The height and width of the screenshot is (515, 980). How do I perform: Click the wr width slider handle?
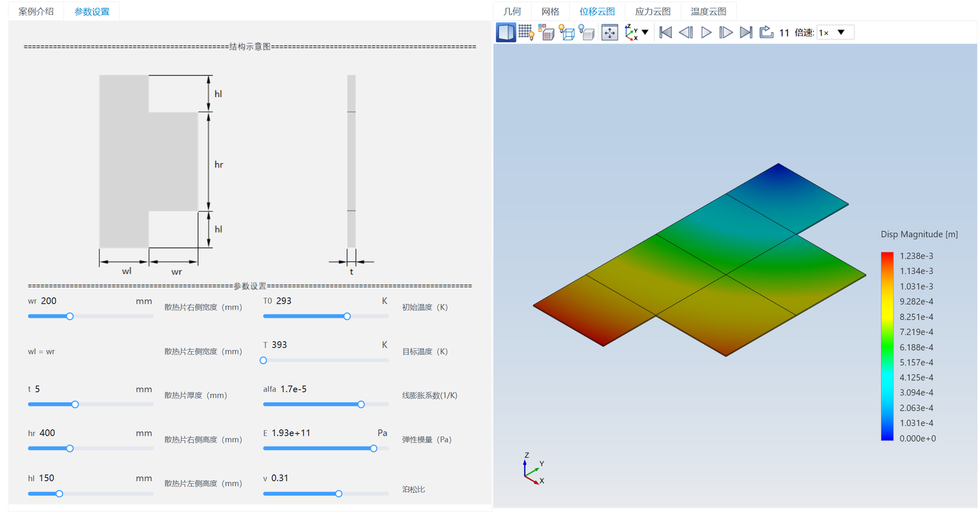point(69,316)
